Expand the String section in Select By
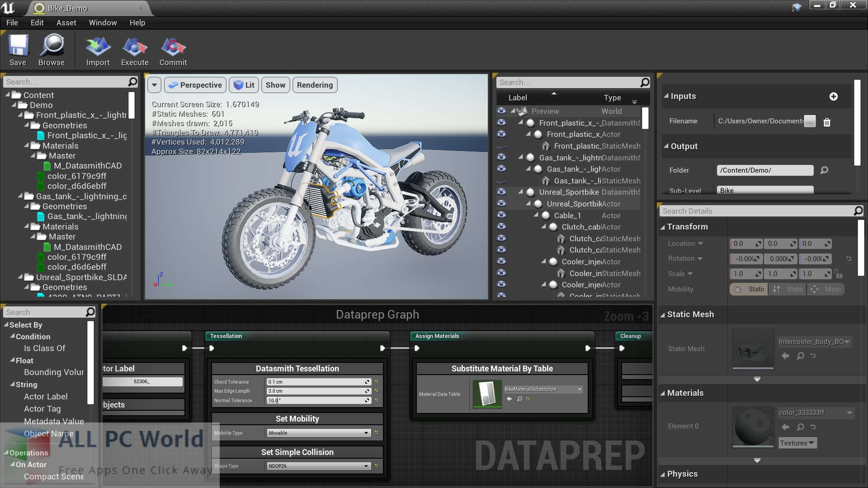Screen dimensions: 868x488 coord(13,384)
